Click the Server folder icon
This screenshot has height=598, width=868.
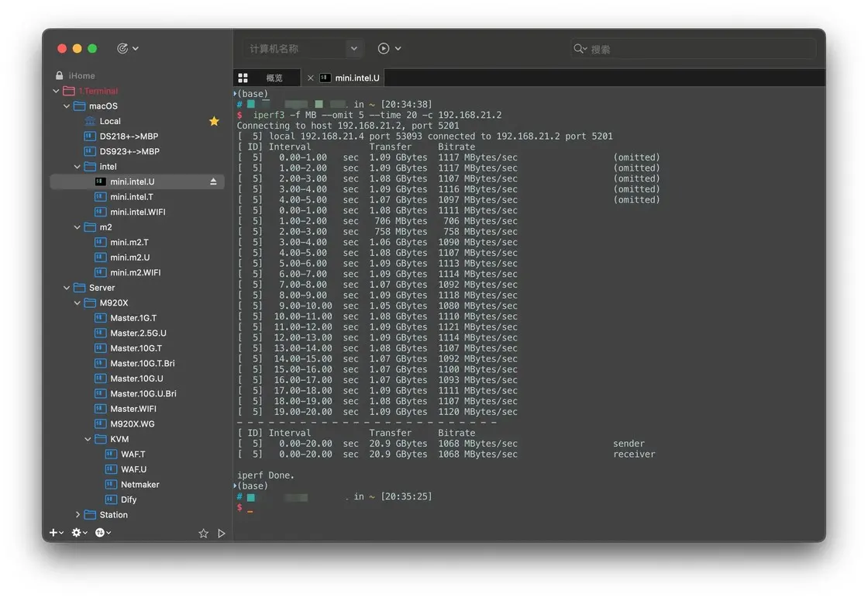pos(80,288)
